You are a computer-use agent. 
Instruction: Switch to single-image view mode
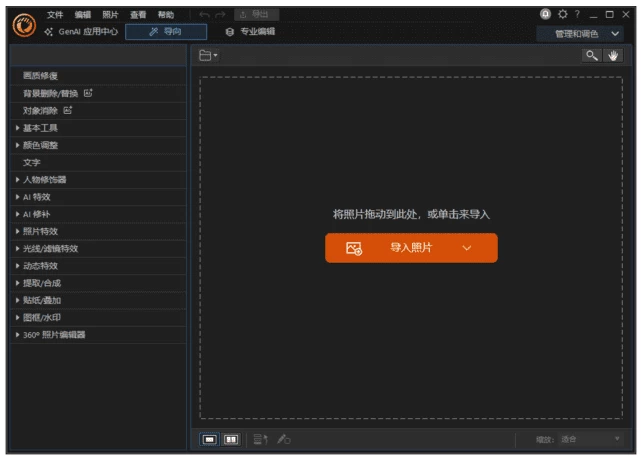click(x=210, y=439)
